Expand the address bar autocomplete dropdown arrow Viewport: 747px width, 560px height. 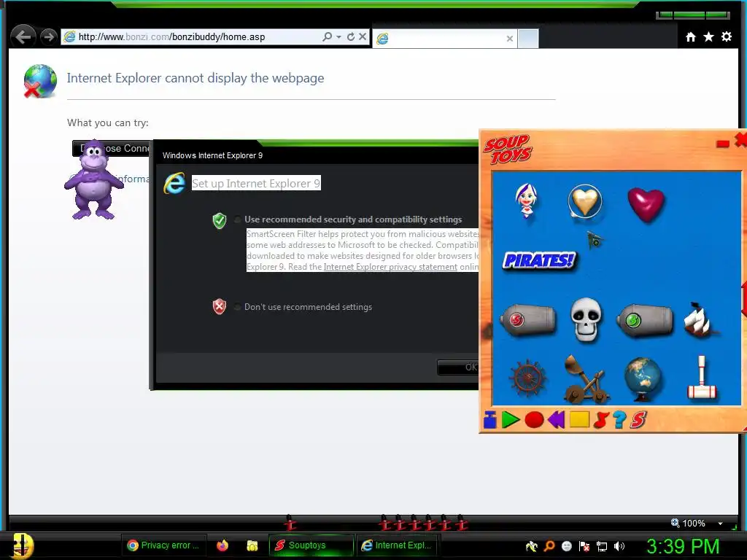pyautogui.click(x=338, y=36)
